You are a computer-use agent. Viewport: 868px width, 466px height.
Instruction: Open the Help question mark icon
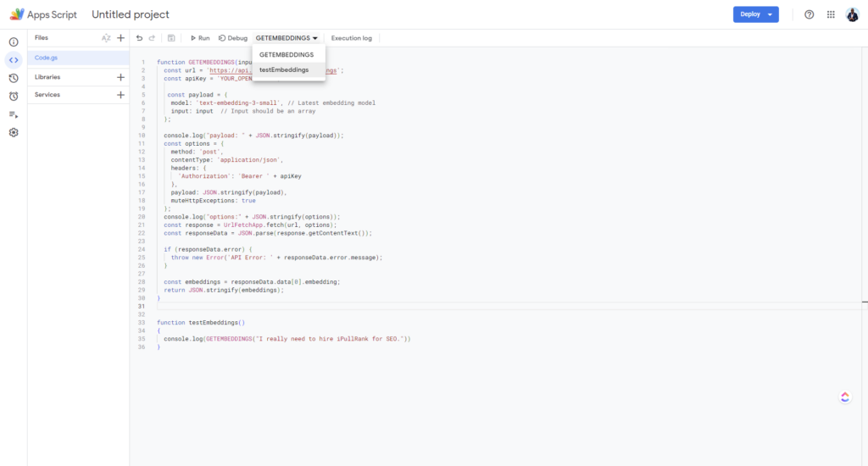tap(810, 14)
